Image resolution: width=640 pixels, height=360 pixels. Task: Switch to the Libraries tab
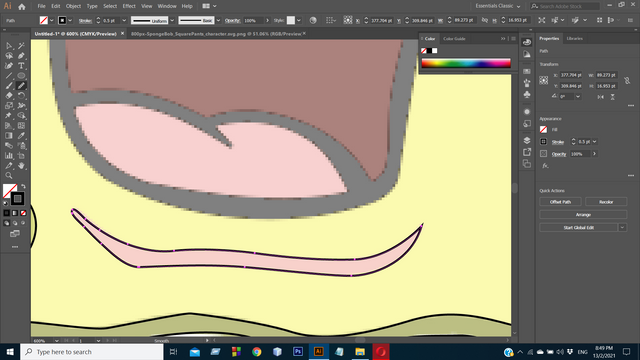(574, 38)
